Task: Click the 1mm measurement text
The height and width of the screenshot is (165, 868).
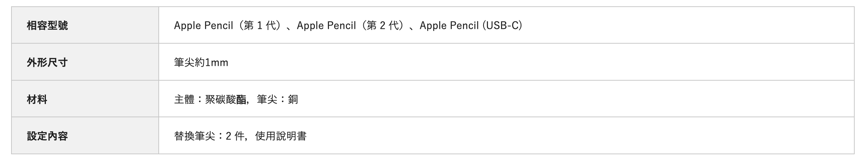Action: pos(217,63)
